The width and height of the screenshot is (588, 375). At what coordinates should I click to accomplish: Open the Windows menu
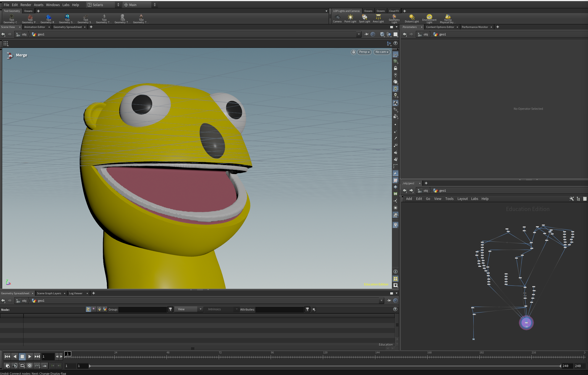pos(53,5)
